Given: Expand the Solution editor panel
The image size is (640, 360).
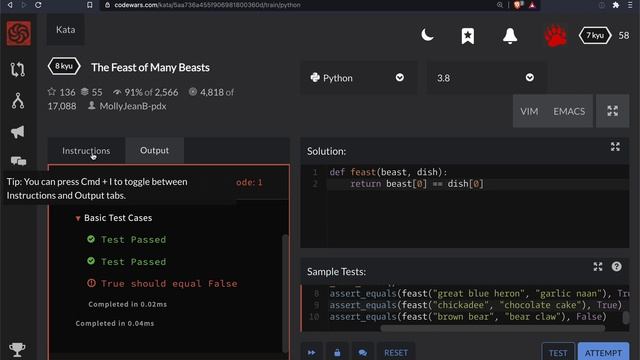Looking at the screenshot, I should pyautogui.click(x=615, y=147).
